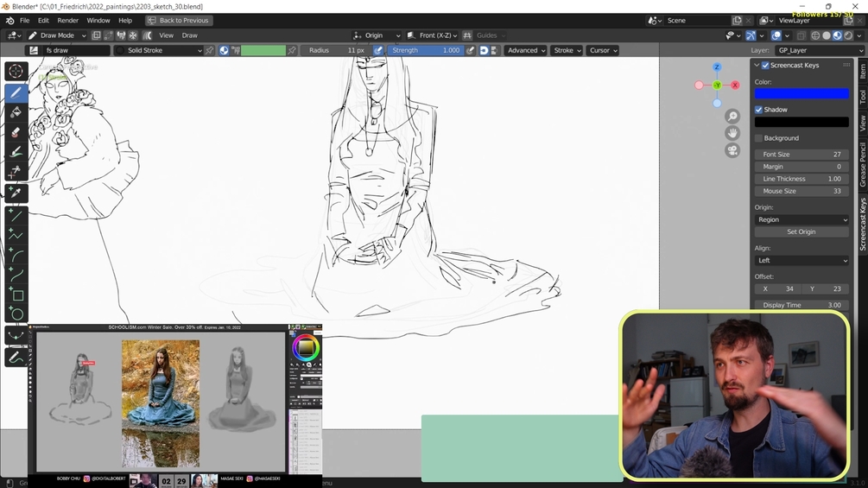Click the green vertex color swatch
The width and height of the screenshot is (868, 488).
[x=263, y=50]
